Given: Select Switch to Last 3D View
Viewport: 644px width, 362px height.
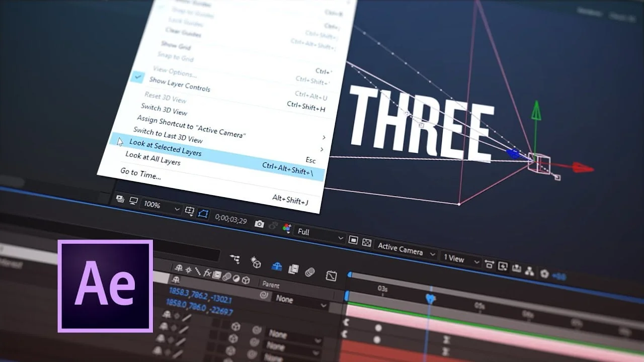Looking at the screenshot, I should [168, 135].
